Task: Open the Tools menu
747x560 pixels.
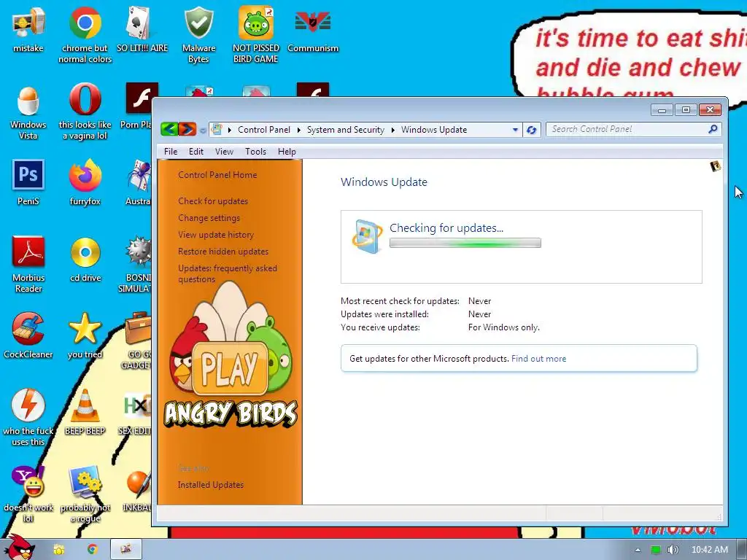Action: coord(255,152)
